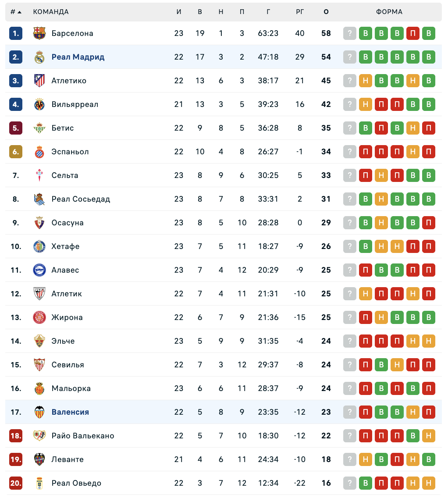
Task: Click the ФОРМА column header
Action: [389, 12]
